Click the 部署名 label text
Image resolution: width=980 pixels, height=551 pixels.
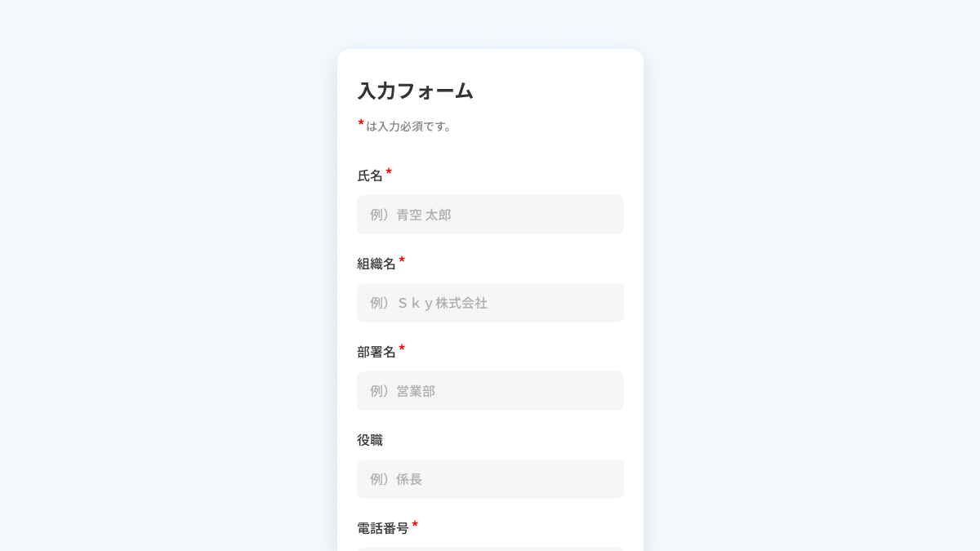(376, 352)
